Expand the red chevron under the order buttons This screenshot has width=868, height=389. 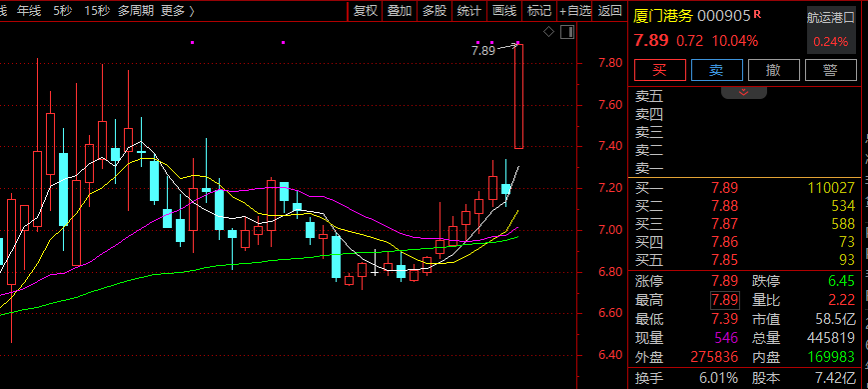click(744, 92)
